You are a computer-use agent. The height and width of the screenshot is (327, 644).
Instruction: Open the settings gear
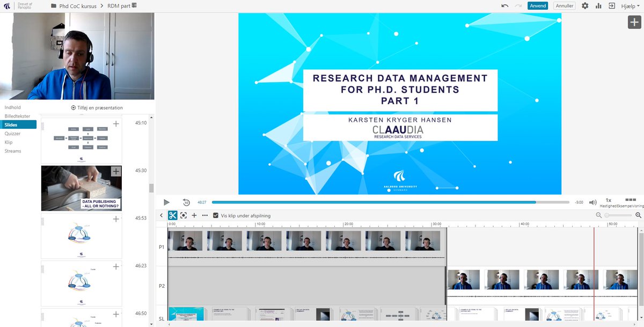pos(585,5)
